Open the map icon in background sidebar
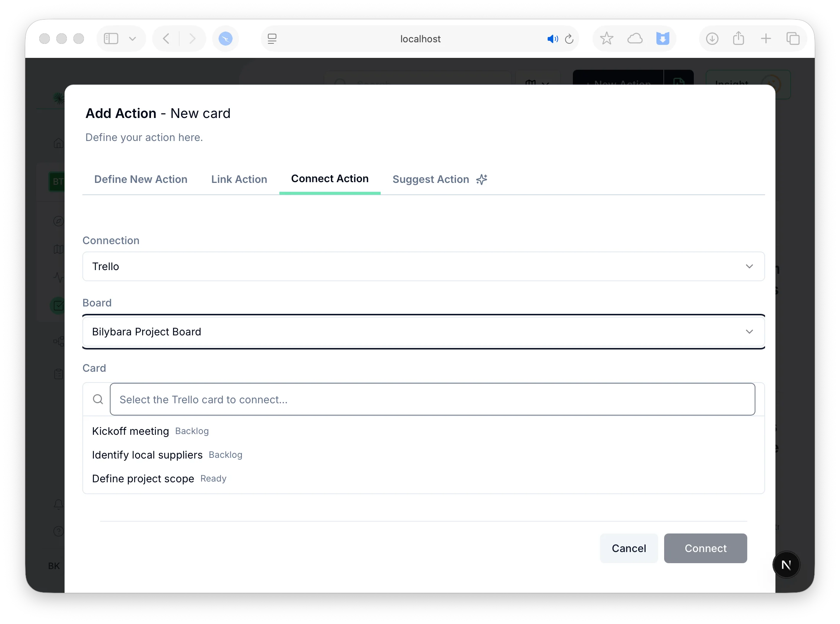Screen dimensions: 840x624 coord(58,249)
